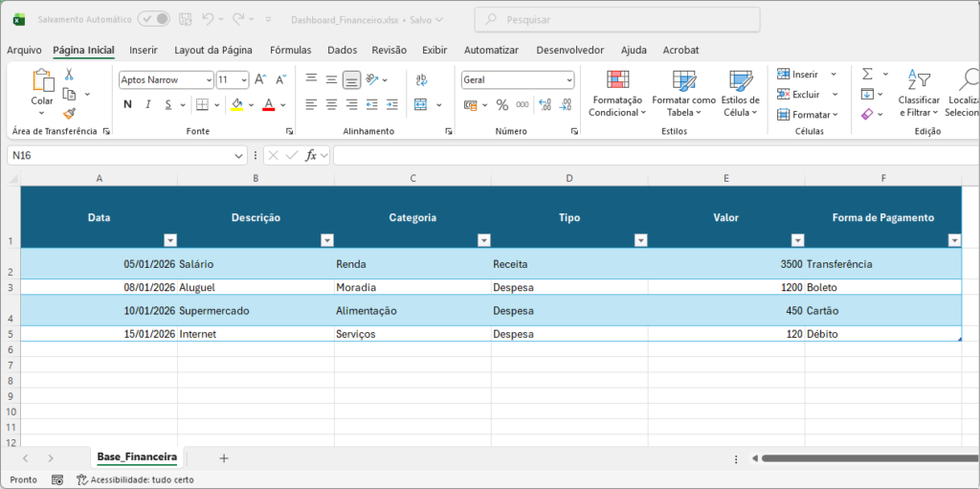This screenshot has height=489, width=980.
Task: Apply percent style format
Action: click(x=501, y=105)
